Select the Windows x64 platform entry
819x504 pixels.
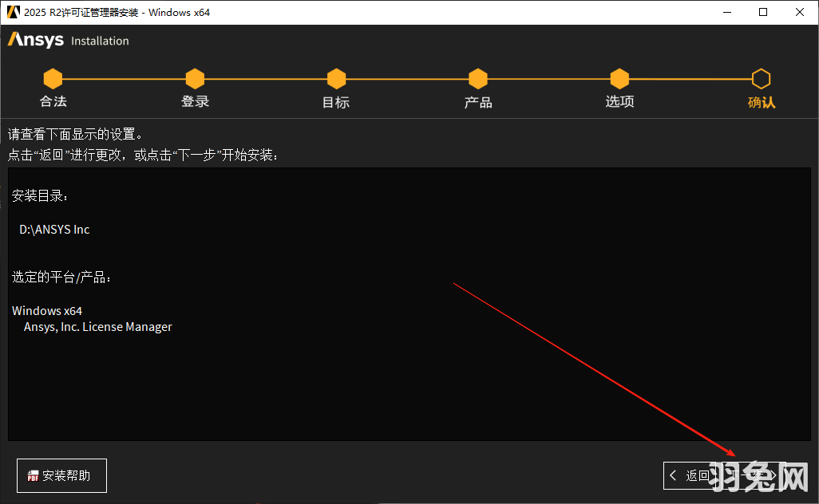[x=47, y=310]
